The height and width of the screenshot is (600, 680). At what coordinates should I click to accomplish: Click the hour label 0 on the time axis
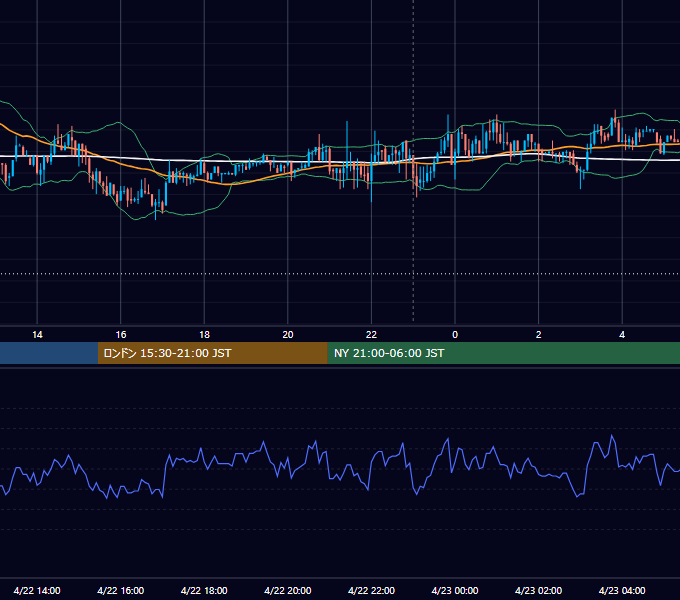(455, 335)
